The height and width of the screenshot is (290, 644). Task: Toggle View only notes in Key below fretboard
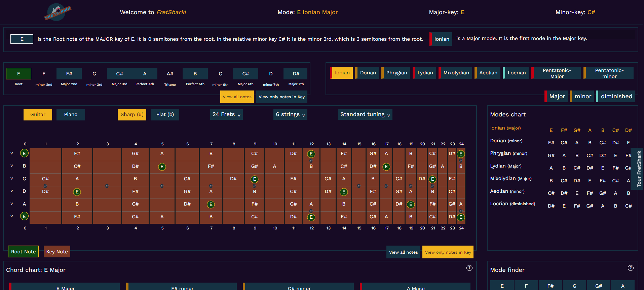[448, 252]
